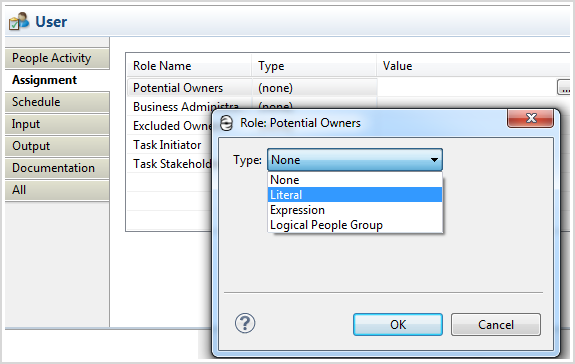Show the Documentation tab

pos(57,168)
